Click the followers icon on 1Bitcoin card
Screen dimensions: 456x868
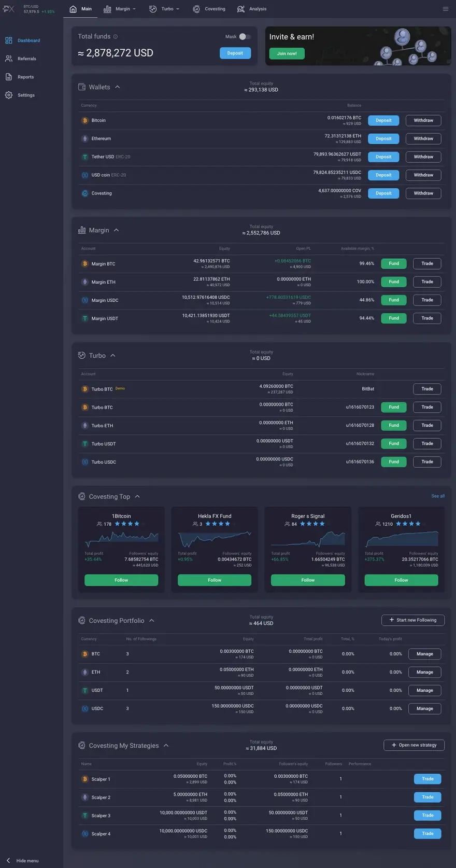point(99,524)
